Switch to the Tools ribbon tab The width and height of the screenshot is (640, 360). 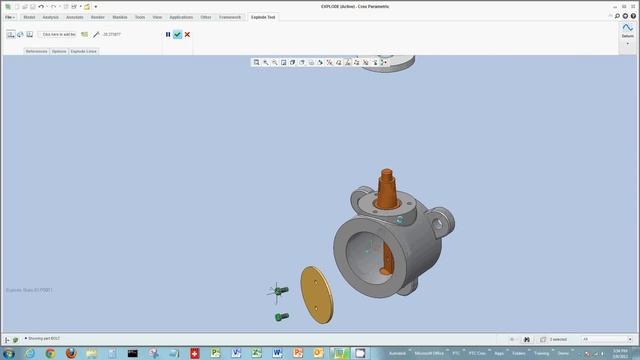(x=140, y=17)
